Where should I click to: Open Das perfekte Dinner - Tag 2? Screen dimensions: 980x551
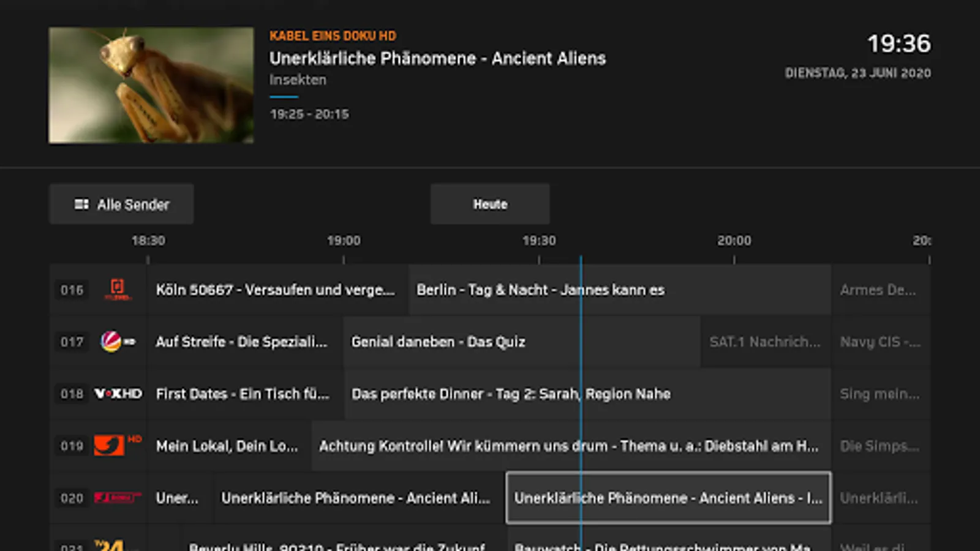587,394
